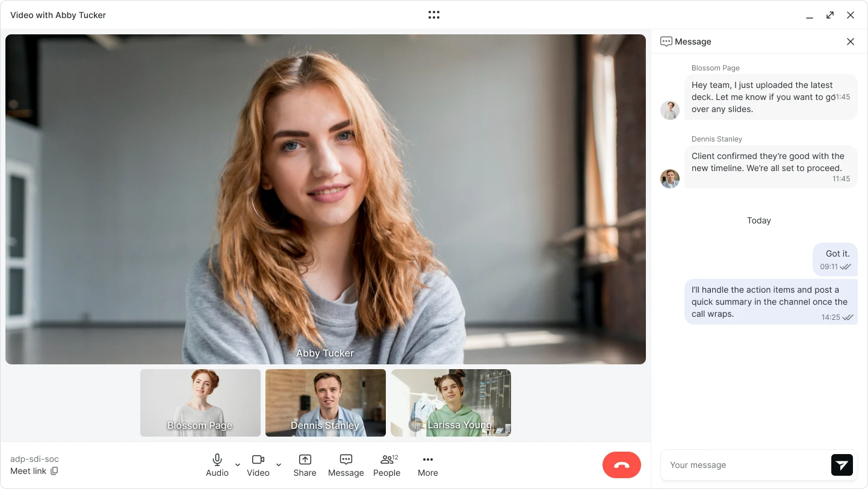
Task: Click the read-receipt checkmarks at 09:11
Action: click(846, 267)
